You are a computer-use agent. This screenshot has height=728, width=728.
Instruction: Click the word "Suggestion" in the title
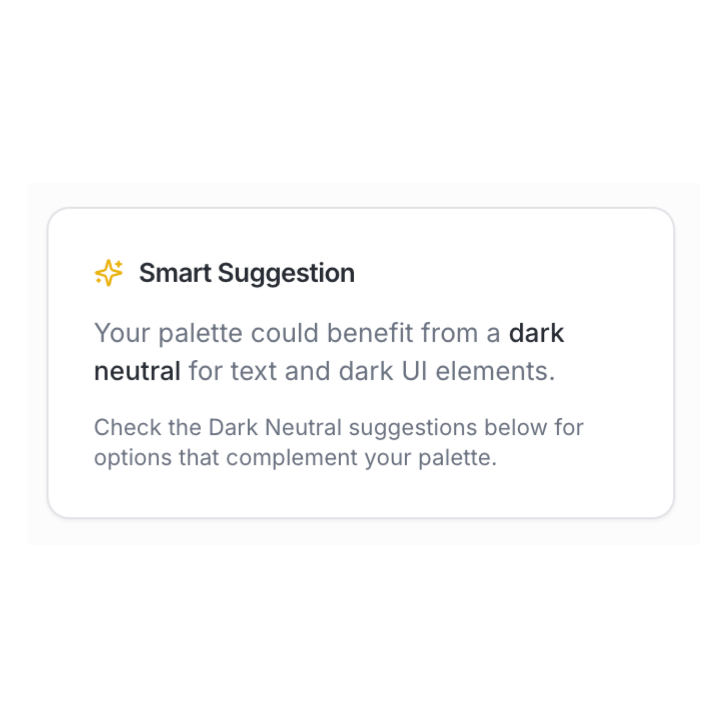[286, 273]
